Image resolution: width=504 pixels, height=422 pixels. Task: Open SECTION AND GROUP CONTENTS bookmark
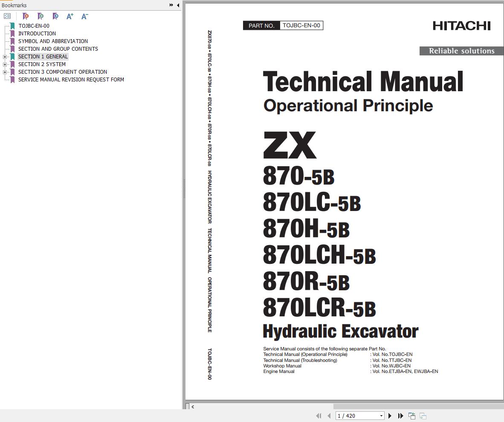point(58,49)
